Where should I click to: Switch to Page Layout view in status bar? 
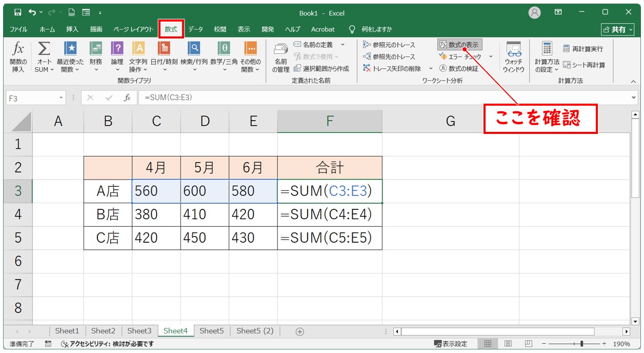[508, 344]
